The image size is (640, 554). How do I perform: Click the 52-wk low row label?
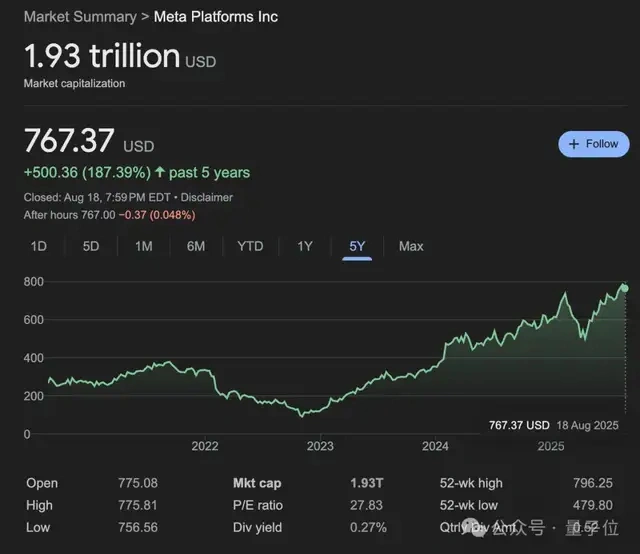pos(469,505)
